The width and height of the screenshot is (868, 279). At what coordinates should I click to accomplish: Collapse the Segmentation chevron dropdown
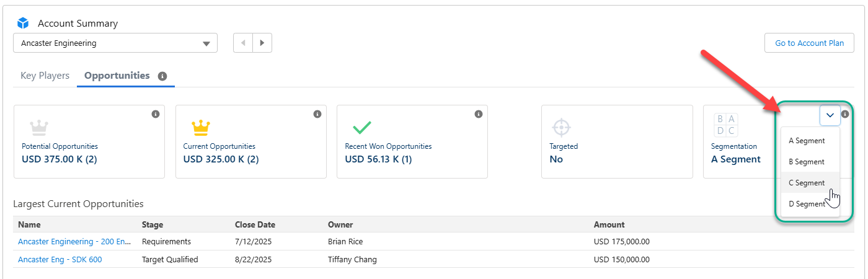(x=830, y=115)
